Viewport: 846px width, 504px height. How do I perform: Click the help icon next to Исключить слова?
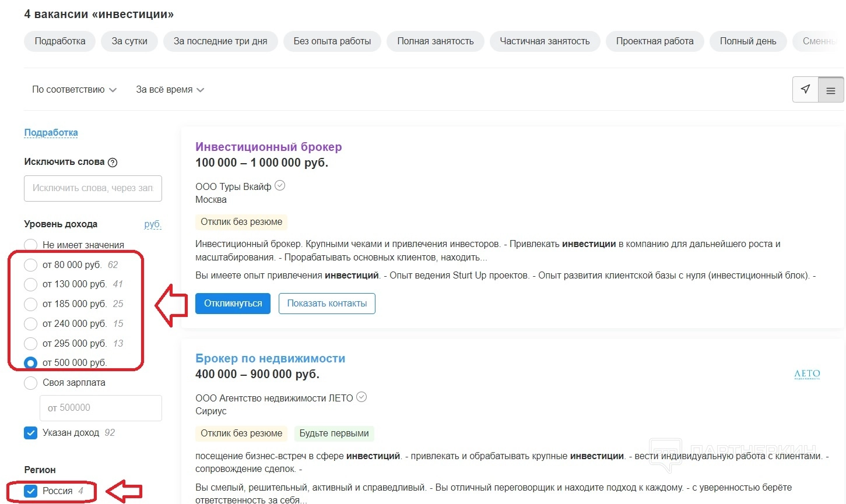pos(113,163)
